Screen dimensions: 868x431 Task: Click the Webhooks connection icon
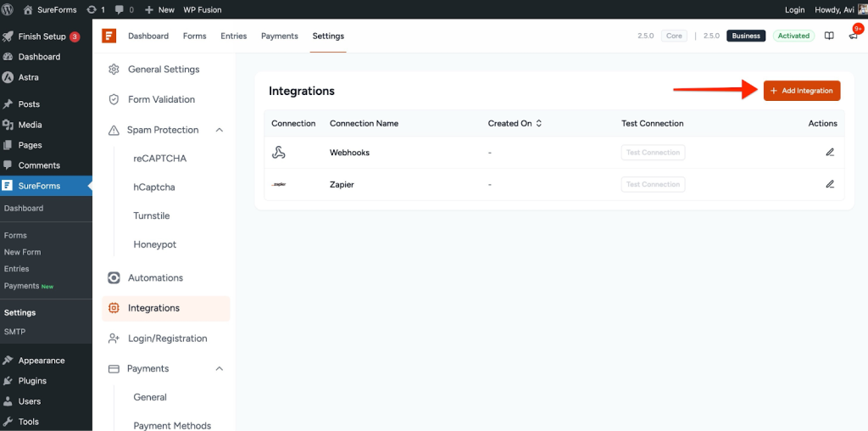(278, 153)
